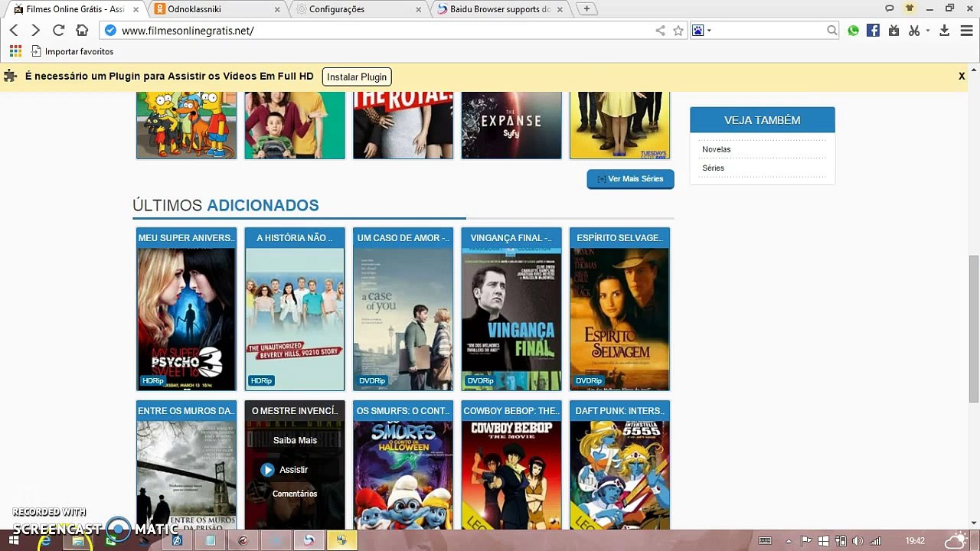Open the Windows Start button

pyautogui.click(x=13, y=540)
